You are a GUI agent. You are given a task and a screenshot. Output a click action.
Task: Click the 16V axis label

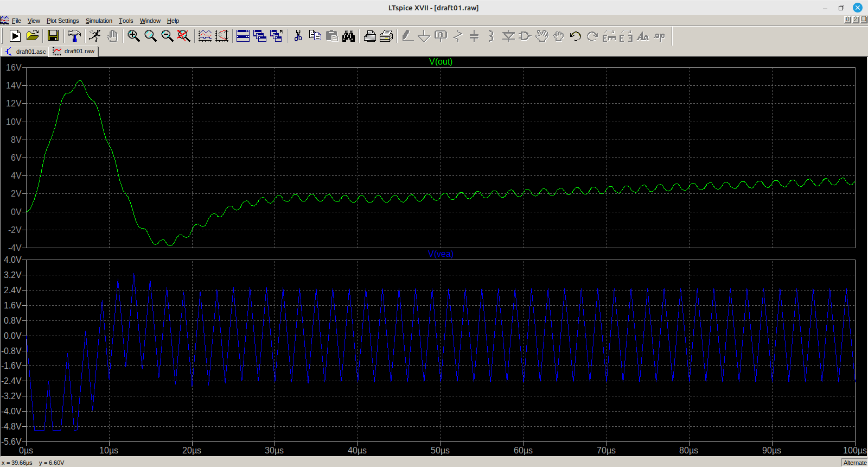click(x=14, y=67)
